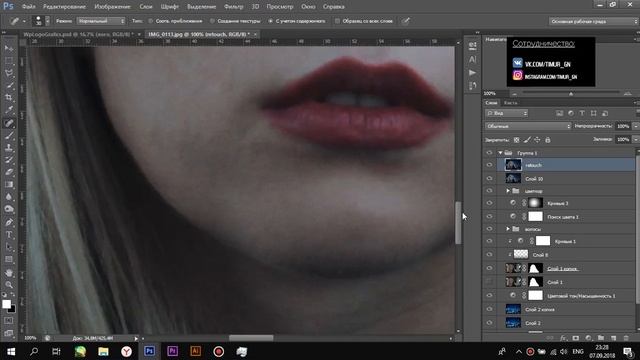Collapse the Группа 1 group

[x=500, y=153]
